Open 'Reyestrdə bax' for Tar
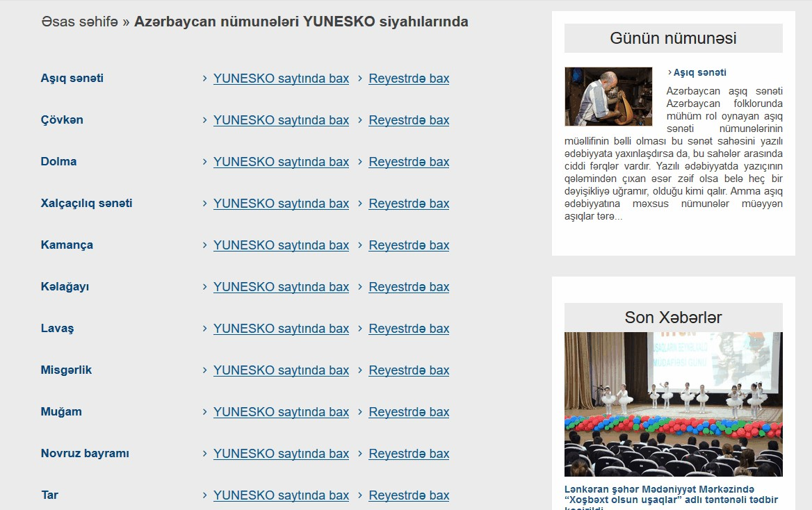812x510 pixels. [409, 495]
